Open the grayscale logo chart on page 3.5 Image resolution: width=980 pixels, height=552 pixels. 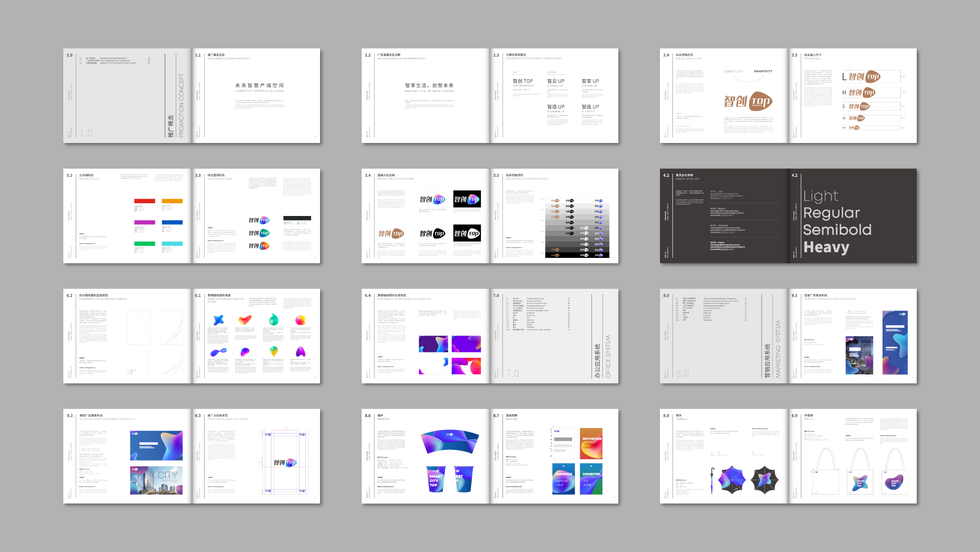(x=577, y=227)
